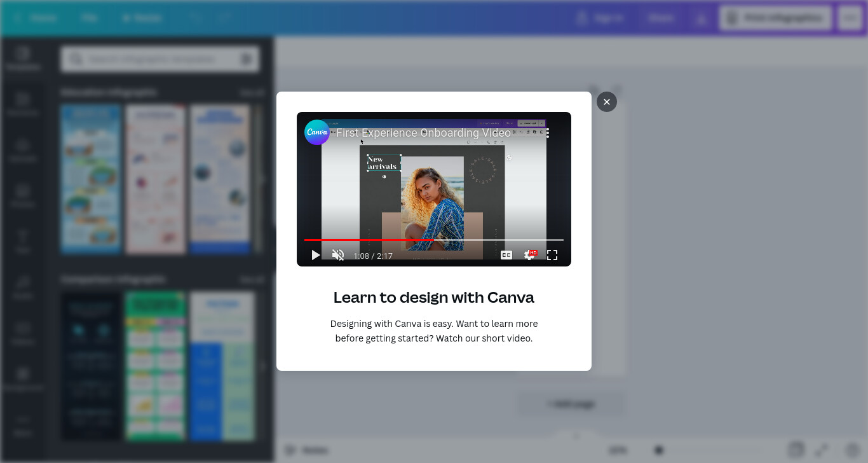Play the onboarding video
Image resolution: width=868 pixels, height=463 pixels.
click(x=316, y=255)
